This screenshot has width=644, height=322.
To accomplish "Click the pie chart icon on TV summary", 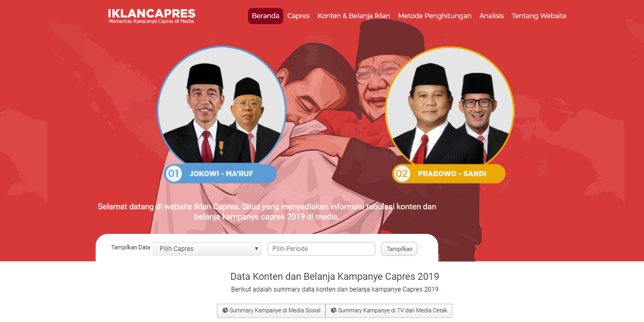I will (x=334, y=310).
